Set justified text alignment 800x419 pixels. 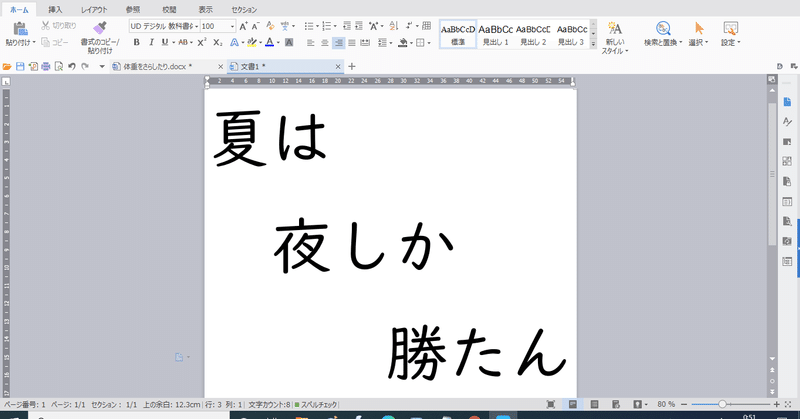[x=352, y=43]
